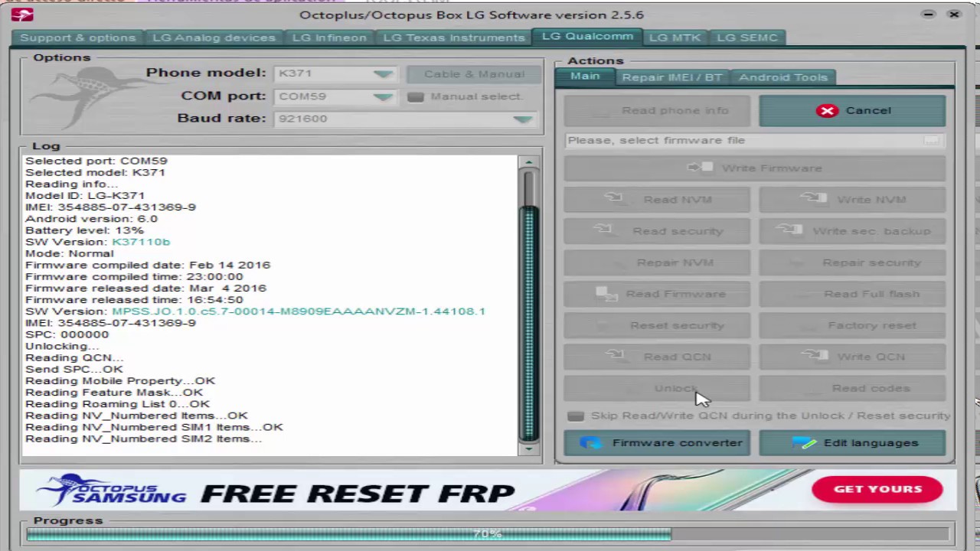Screen dimensions: 980x551
Task: Click the Reset security button
Action: (657, 325)
